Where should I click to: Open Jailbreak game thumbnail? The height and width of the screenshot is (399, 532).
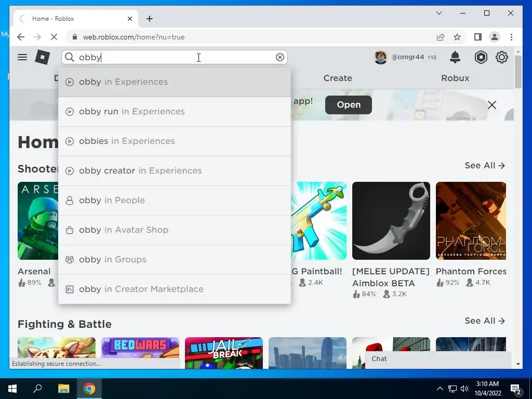224,353
